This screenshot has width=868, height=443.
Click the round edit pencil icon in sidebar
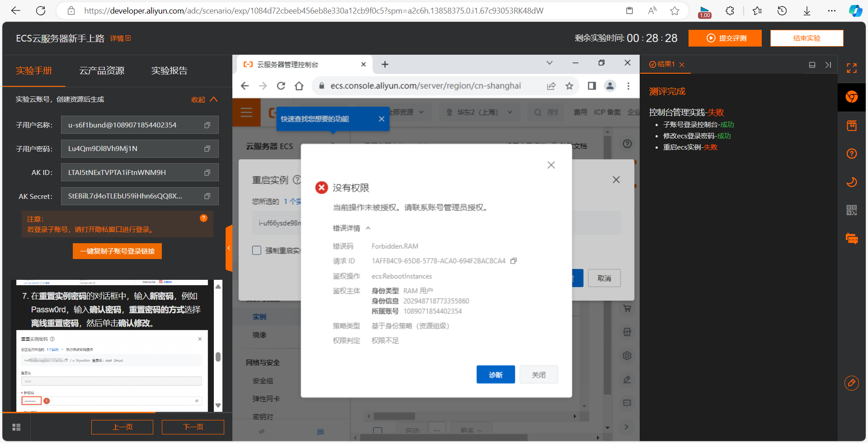tap(852, 383)
